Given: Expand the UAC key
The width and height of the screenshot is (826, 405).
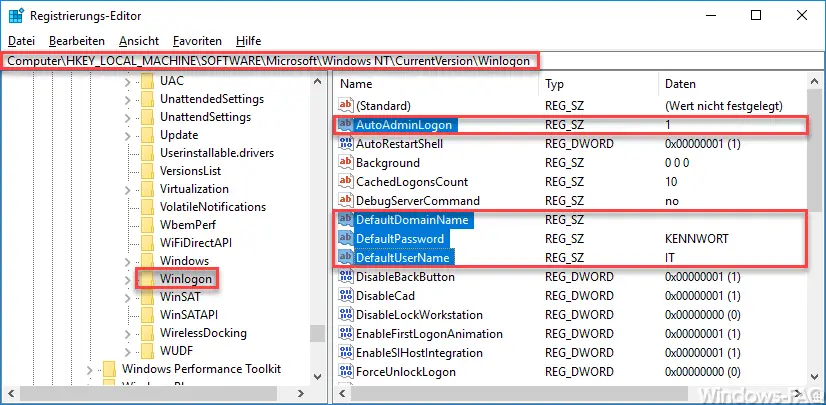Looking at the screenshot, I should (127, 82).
